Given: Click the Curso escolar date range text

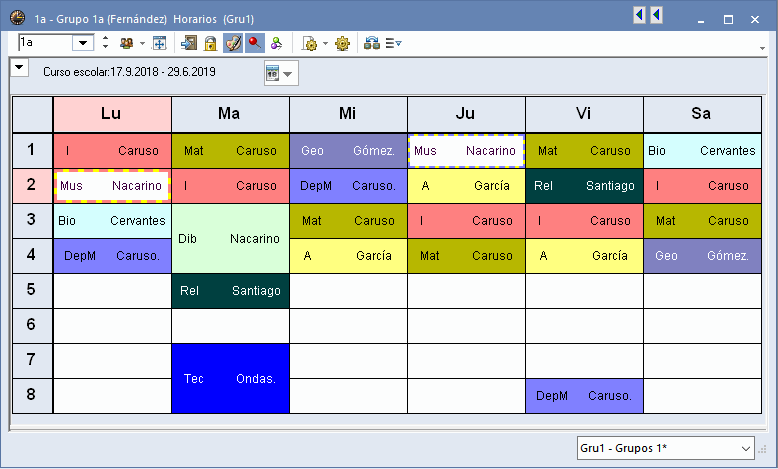Looking at the screenshot, I should (x=130, y=72).
